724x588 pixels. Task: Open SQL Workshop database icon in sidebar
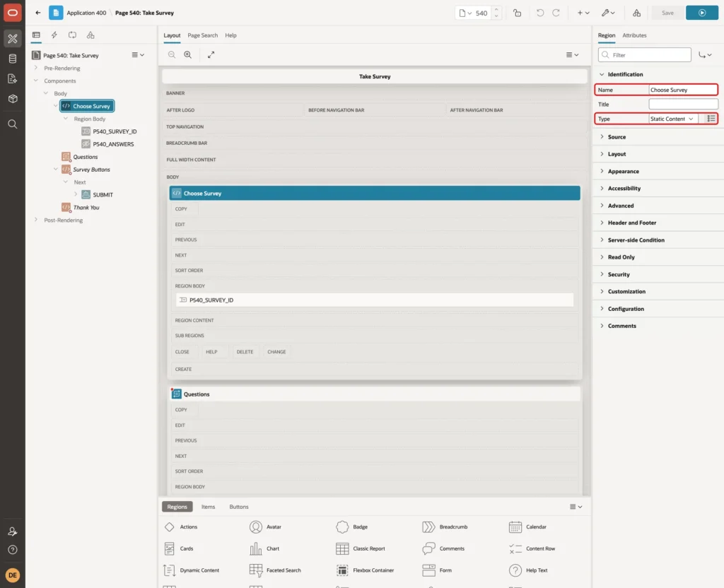tap(13, 59)
